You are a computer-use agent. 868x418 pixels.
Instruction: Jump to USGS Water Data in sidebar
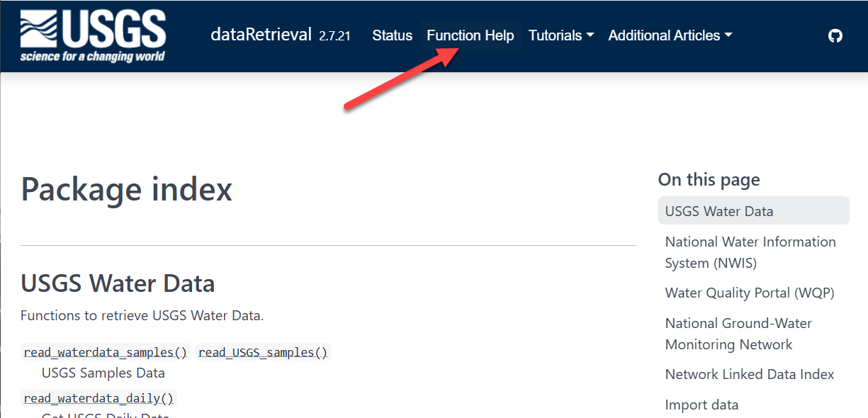click(x=718, y=211)
